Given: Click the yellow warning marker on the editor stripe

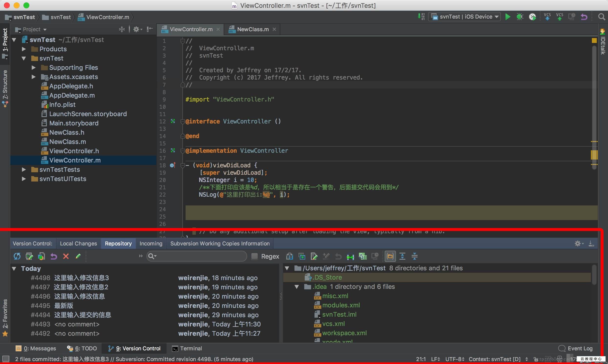Looking at the screenshot, I should (594, 40).
